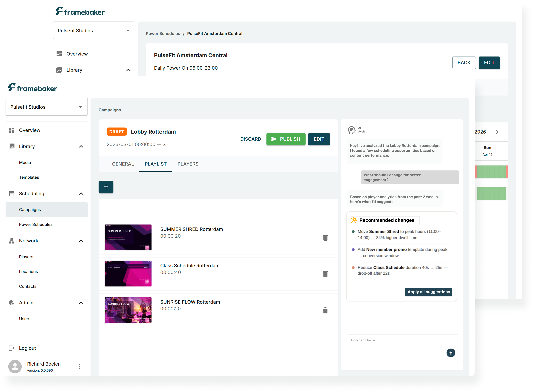Open three-dot menu beside Richard Boelen

point(79,366)
